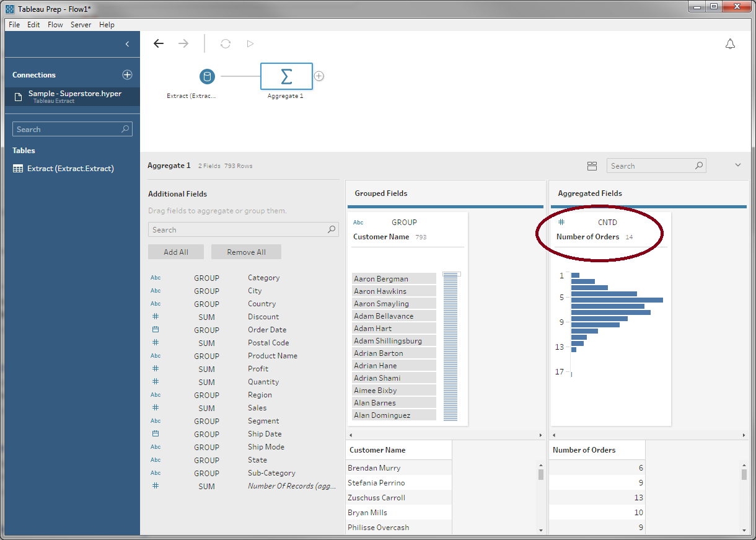This screenshot has width=756, height=540.
Task: Click the run flow play icon
Action: (x=250, y=43)
